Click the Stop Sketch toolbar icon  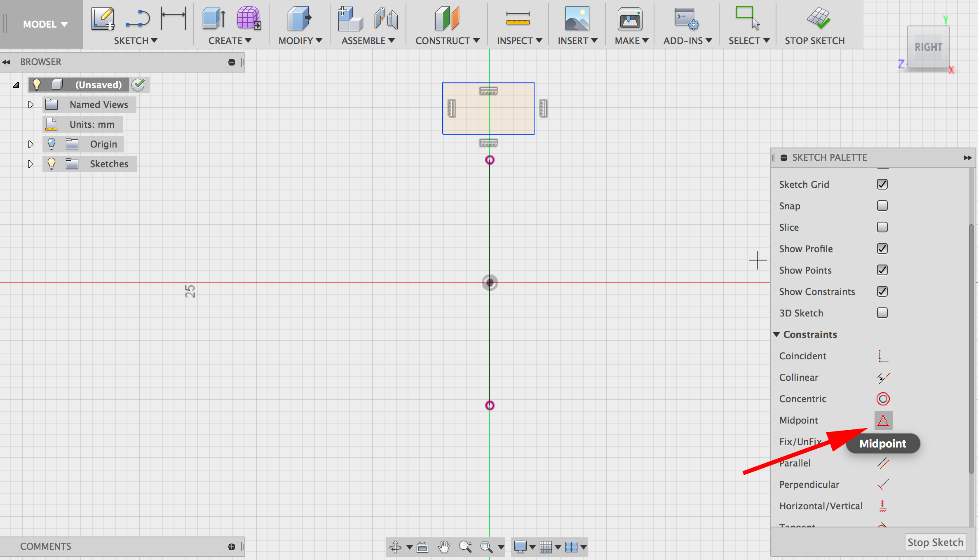[819, 19]
